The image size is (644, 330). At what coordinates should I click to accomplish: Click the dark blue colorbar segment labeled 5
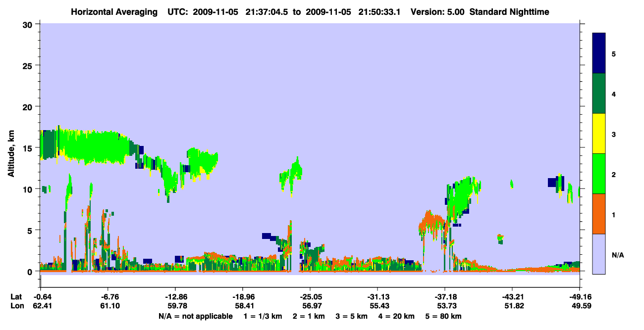click(599, 53)
